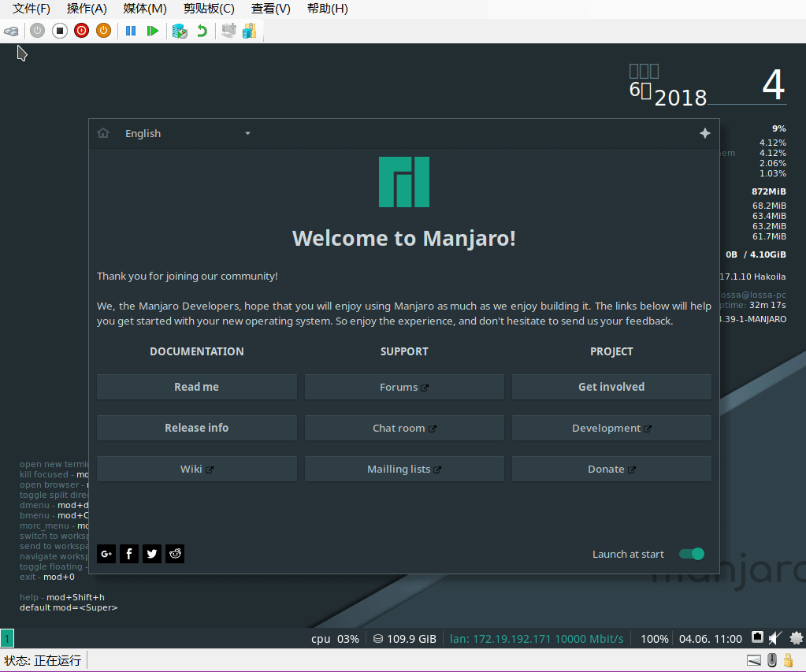806x672 pixels.
Task: Click the padlock status icon
Action: (x=788, y=660)
